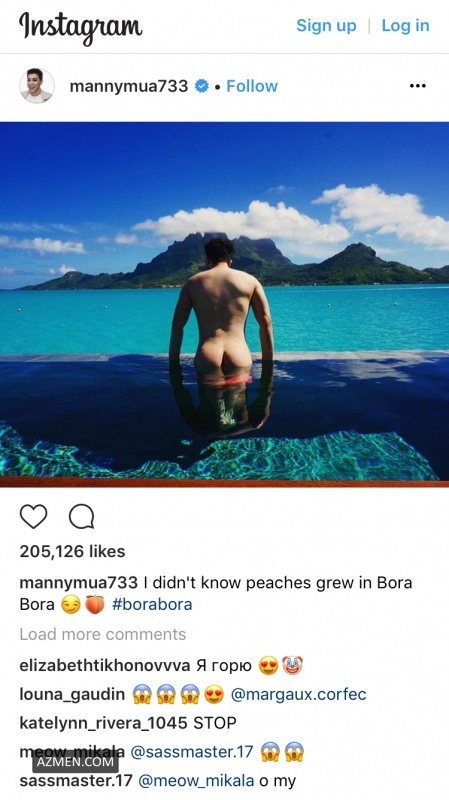Expand Load more comments

103,634
